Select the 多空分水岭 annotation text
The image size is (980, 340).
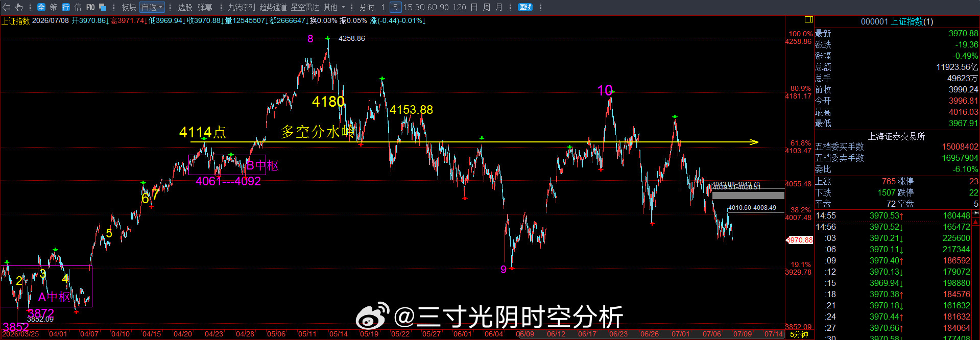(317, 132)
